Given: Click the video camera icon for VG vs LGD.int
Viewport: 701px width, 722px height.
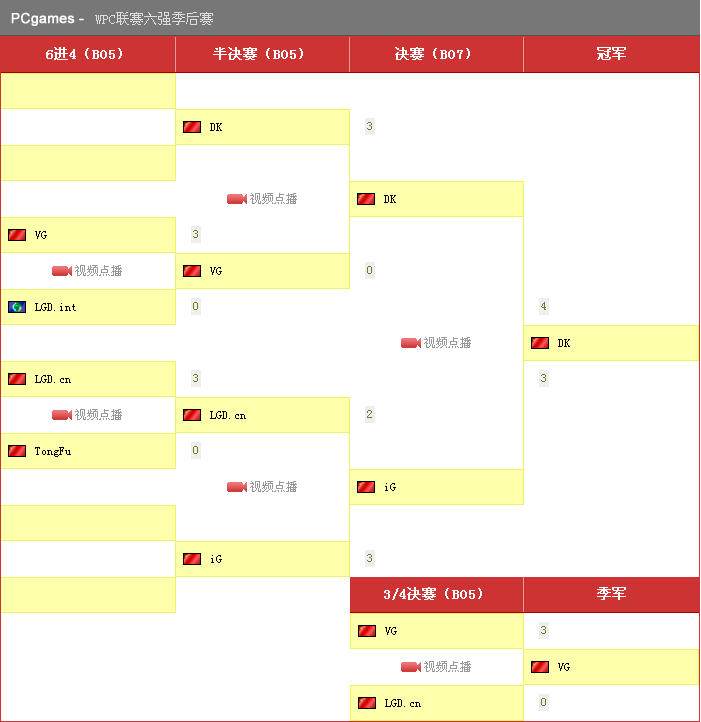Looking at the screenshot, I should [62, 271].
